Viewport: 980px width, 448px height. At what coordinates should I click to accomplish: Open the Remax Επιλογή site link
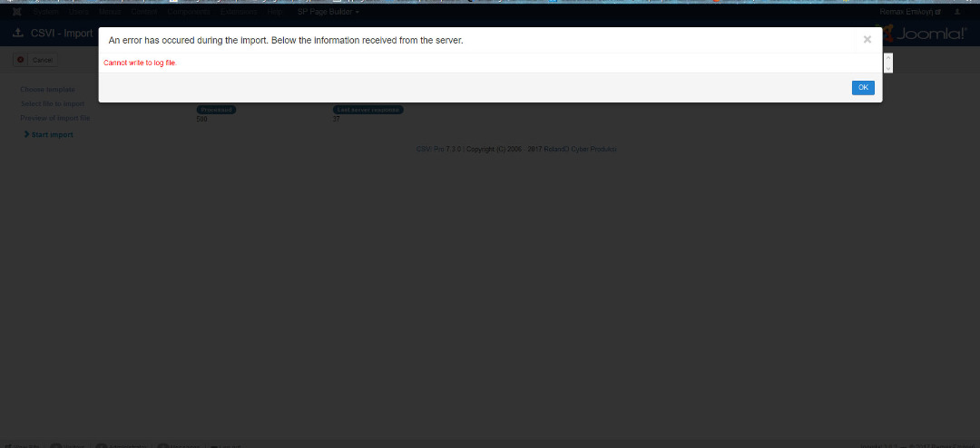[x=911, y=12]
